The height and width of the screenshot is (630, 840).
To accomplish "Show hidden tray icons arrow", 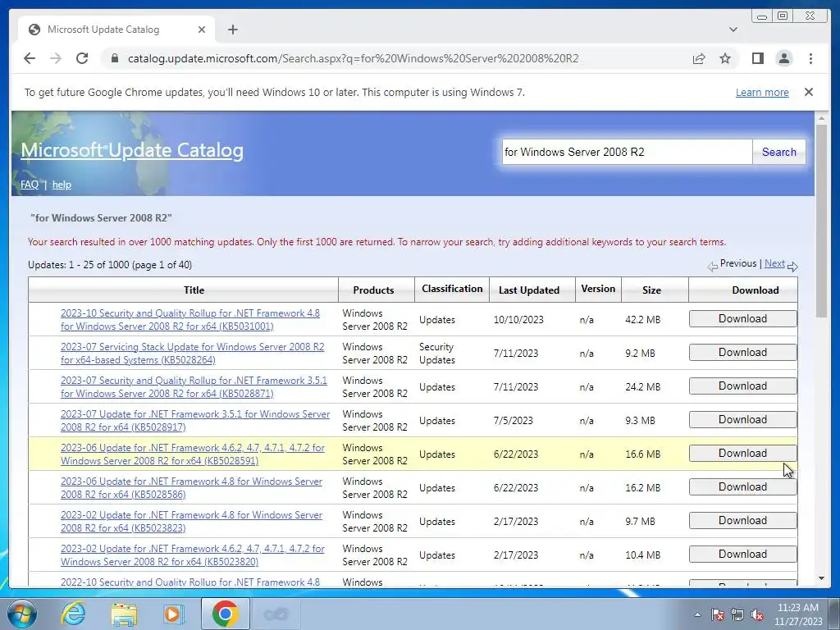I will point(697,614).
